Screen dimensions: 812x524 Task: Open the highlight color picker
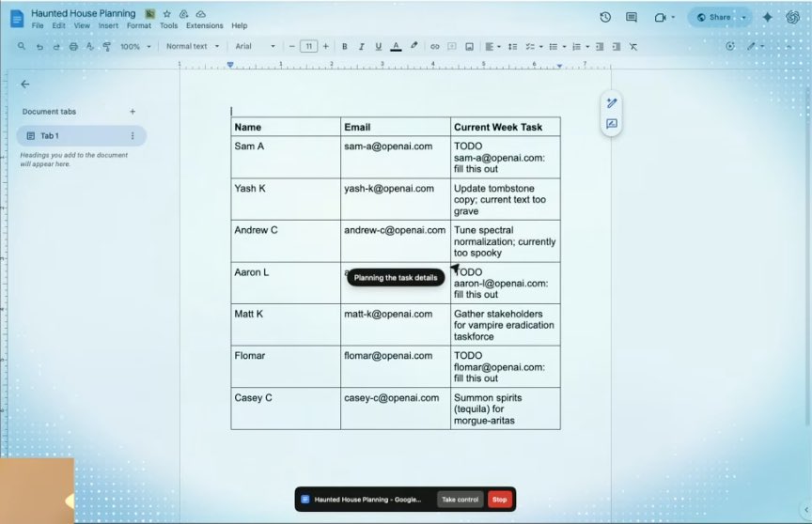(x=414, y=47)
